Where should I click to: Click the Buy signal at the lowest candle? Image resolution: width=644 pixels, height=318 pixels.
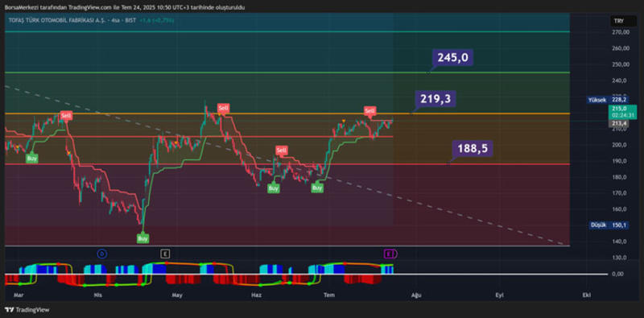(x=142, y=238)
